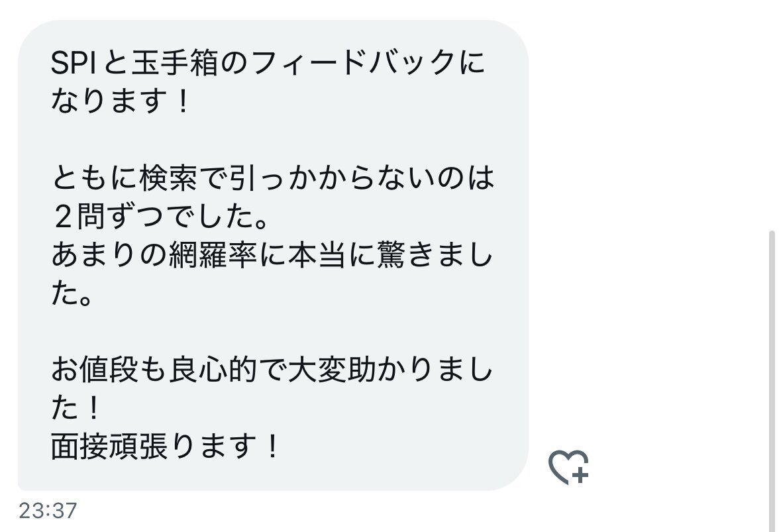Click the word "網羅率" in the message
Image resolution: width=781 pixels, height=532 pixels.
tap(213, 255)
